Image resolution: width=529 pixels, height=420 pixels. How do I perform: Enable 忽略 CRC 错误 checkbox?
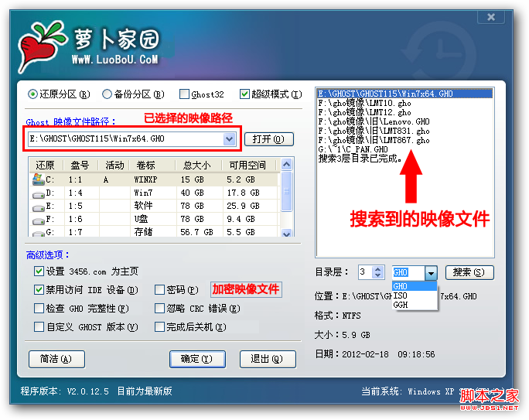tap(159, 308)
